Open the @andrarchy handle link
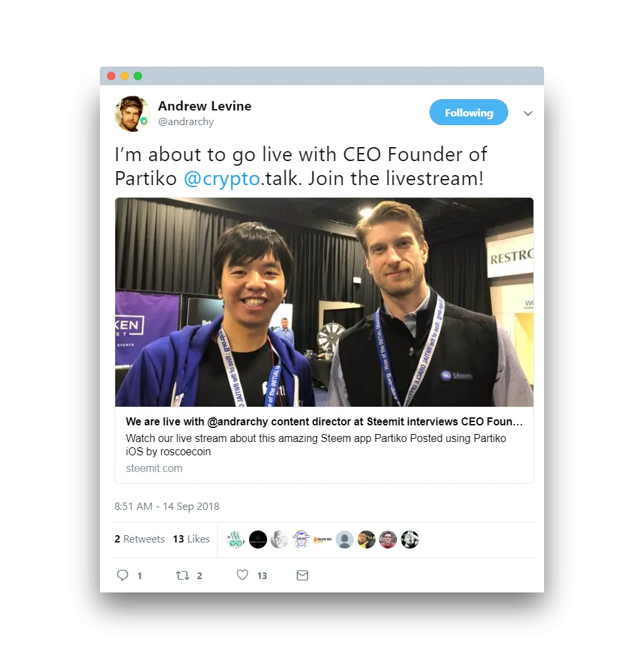 click(x=186, y=121)
